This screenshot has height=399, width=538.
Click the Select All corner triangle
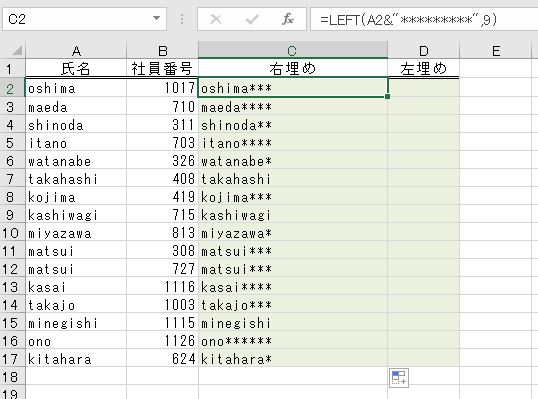click(16, 51)
